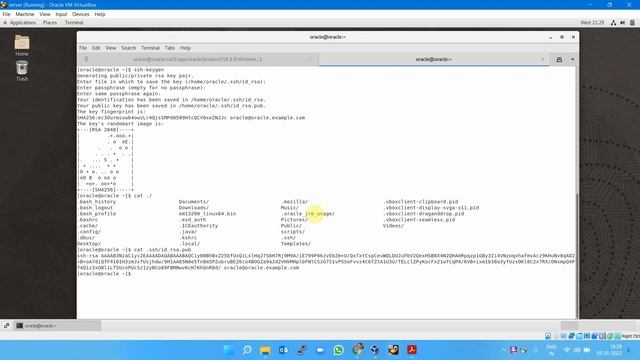Open the penguin app in taskbar

point(393,350)
